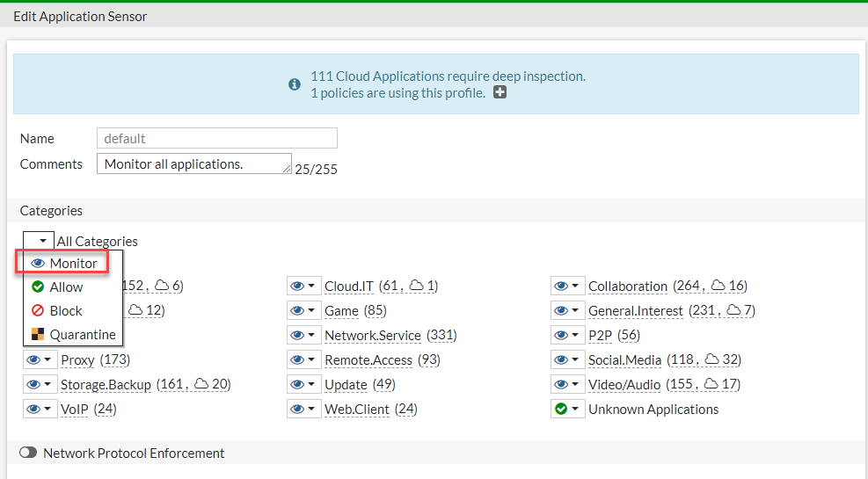Click the cloud icon beside Collaboration
The height and width of the screenshot is (479, 868).
[718, 286]
